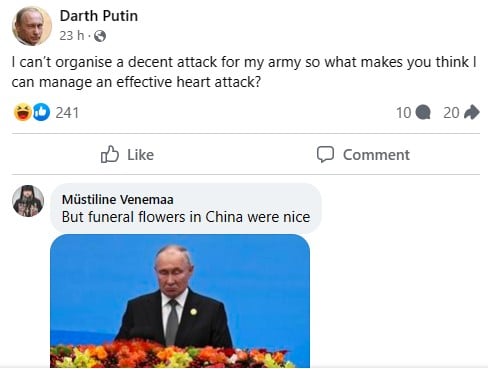Click the public globe privacy icon
Screen dimensions: 488x369
pyautogui.click(x=100, y=36)
